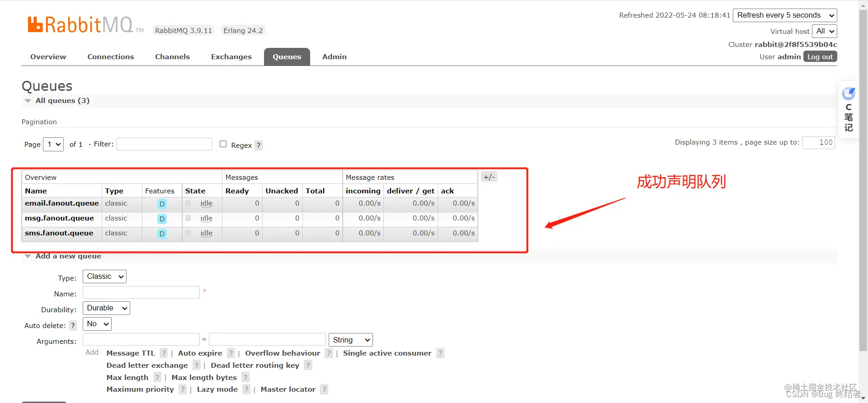This screenshot has width=868, height=403.
Task: Click the Single active consumer help icon
Action: click(440, 353)
